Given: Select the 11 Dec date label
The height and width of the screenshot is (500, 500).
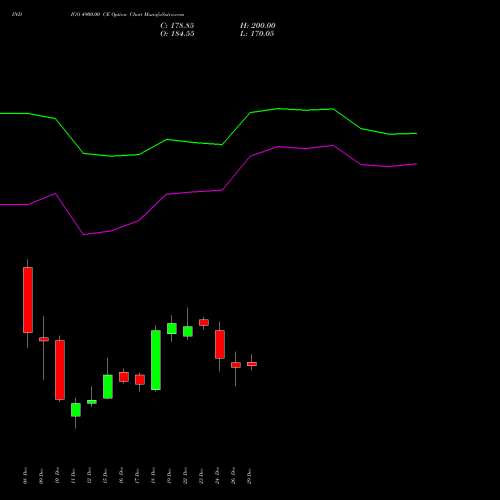Looking at the screenshot, I should tap(74, 476).
